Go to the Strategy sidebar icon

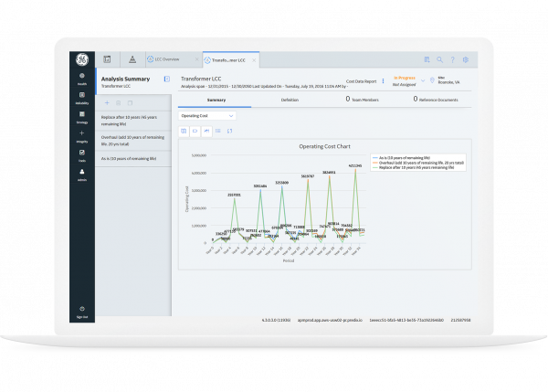coord(82,116)
